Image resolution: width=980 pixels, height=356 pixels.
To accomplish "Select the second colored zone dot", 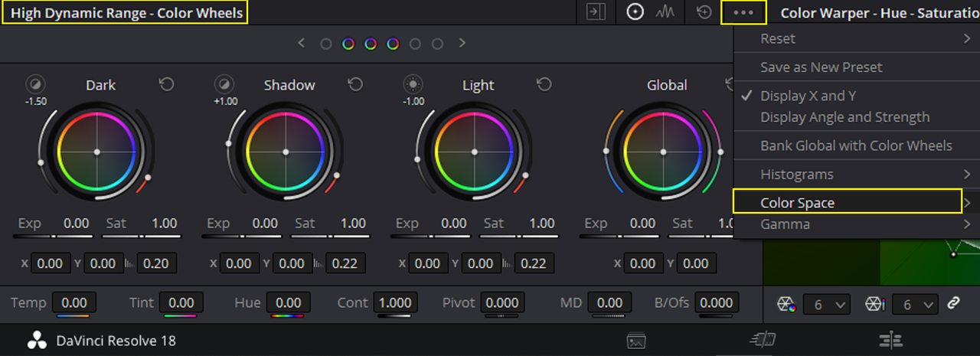I will pyautogui.click(x=348, y=44).
